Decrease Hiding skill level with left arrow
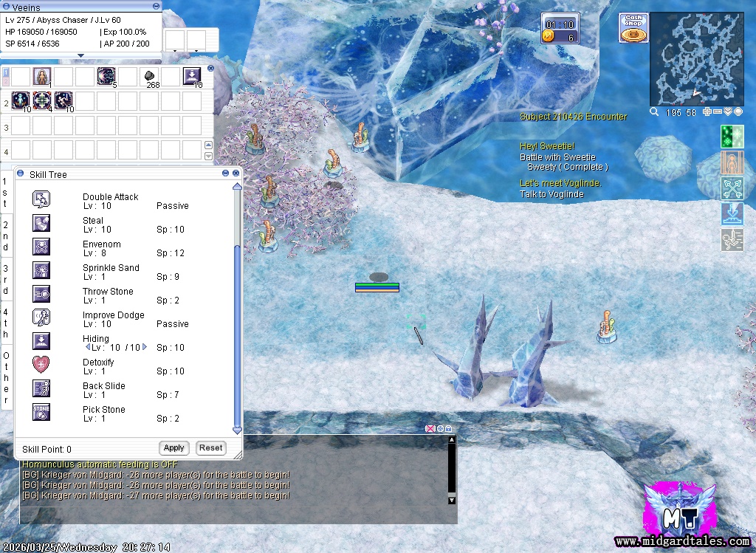 (x=88, y=347)
